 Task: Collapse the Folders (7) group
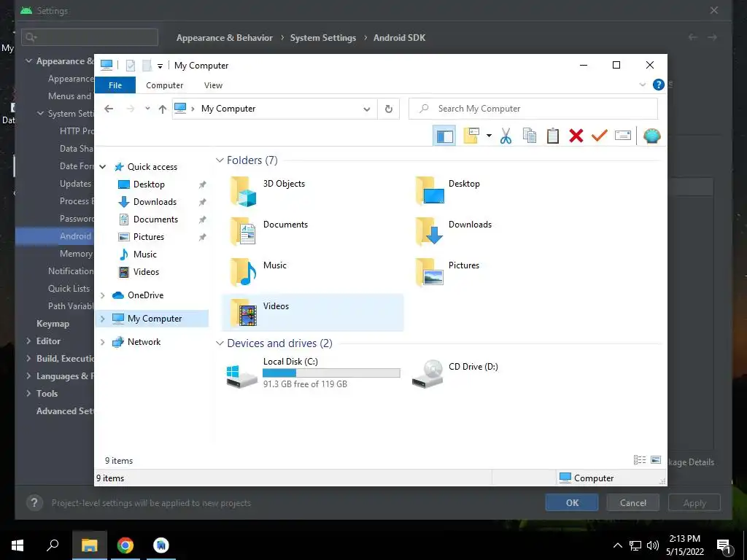(220, 160)
